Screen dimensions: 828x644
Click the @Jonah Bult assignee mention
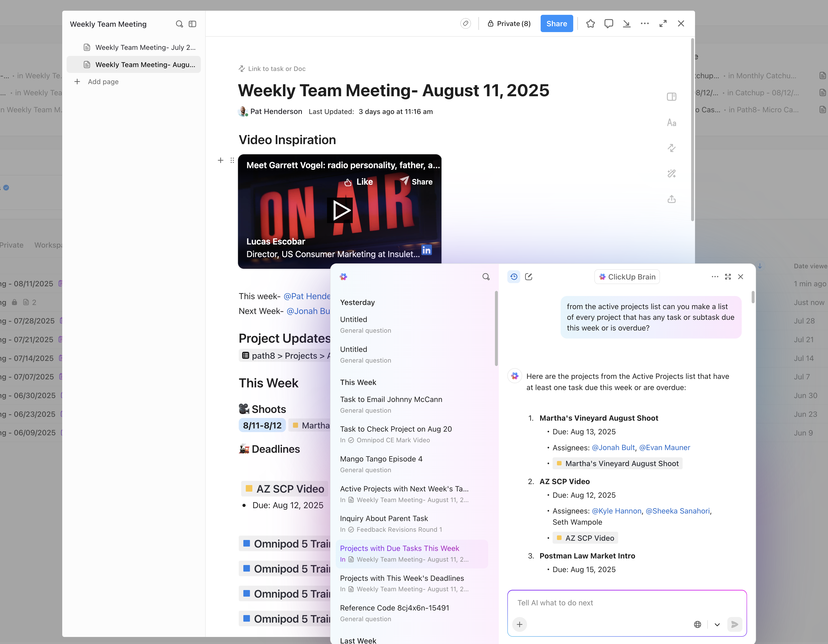(x=613, y=448)
